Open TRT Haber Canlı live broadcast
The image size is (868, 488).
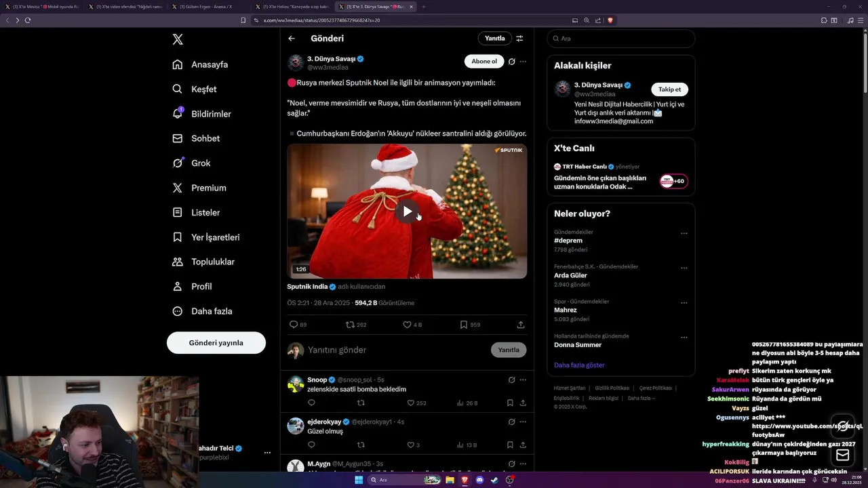tap(620, 176)
